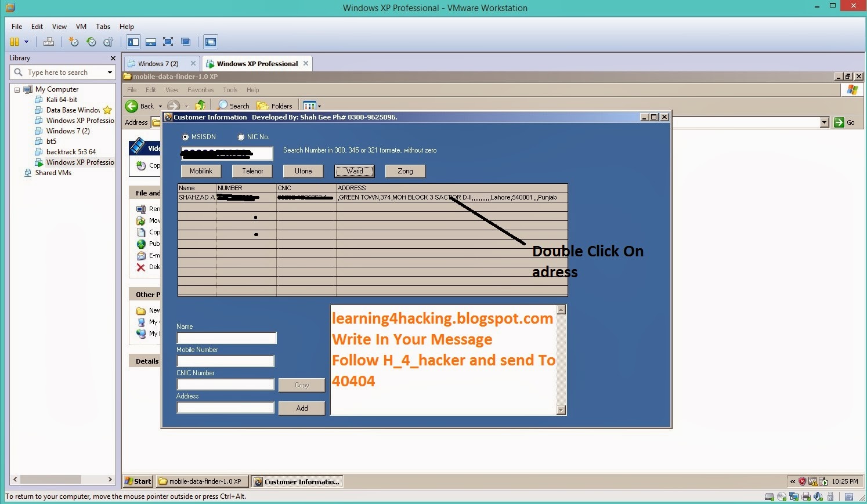This screenshot has height=504, width=867.
Task: Select the NIC No. radio button
Action: point(241,137)
